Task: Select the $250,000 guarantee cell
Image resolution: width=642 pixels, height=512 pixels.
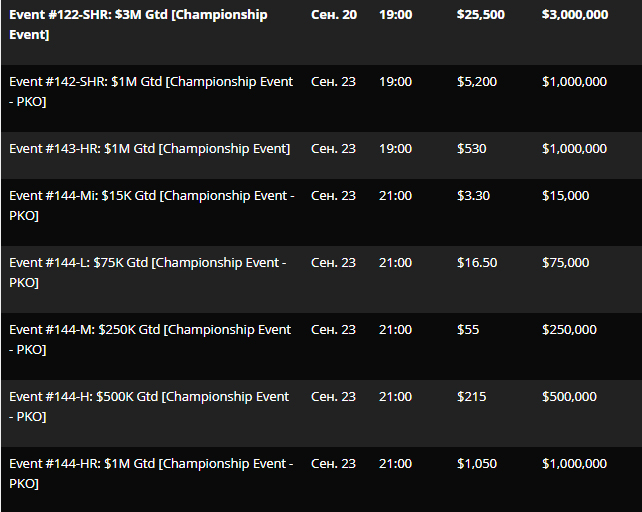Action: tap(569, 330)
